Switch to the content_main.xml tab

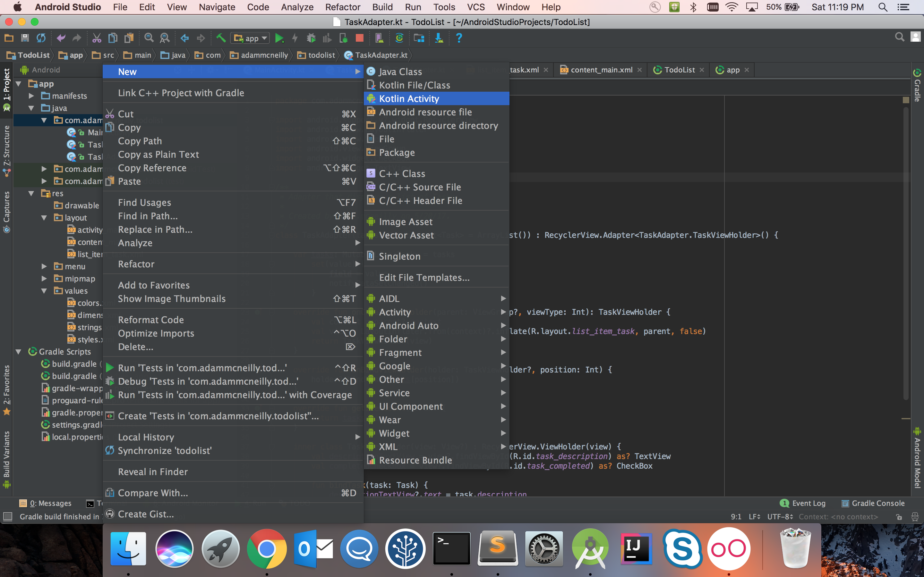tap(601, 70)
